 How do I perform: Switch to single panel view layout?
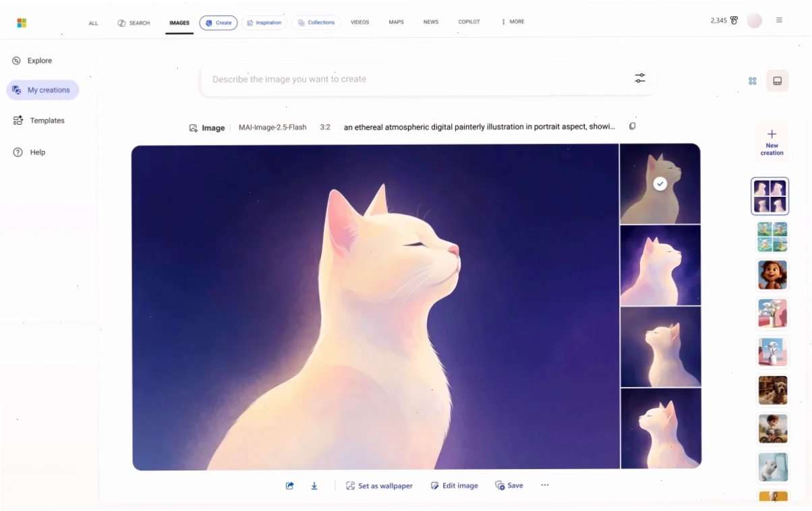[x=777, y=81]
